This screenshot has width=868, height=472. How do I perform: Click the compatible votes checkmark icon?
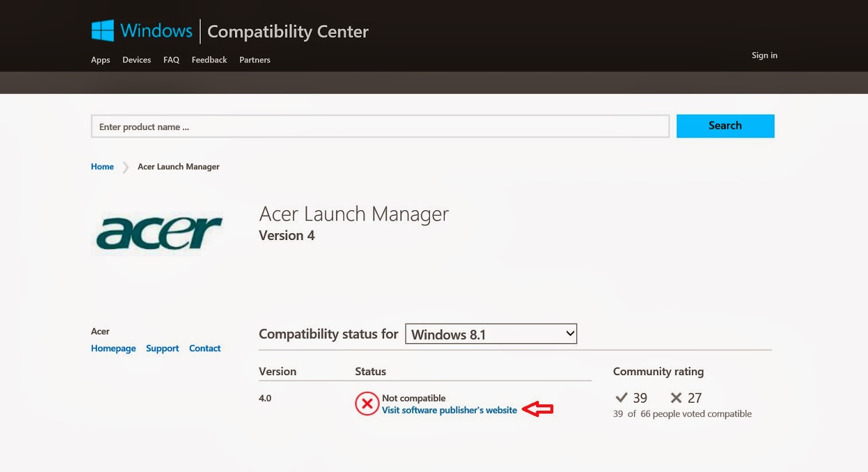pyautogui.click(x=621, y=398)
